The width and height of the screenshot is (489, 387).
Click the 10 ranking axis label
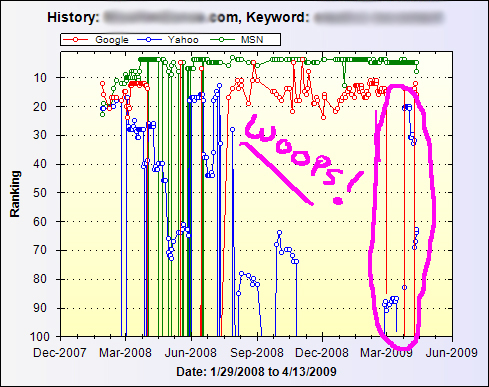click(40, 78)
